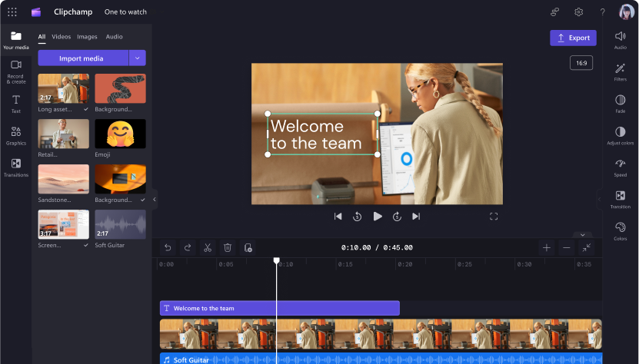
Task: Select the Soft Guitar audio thumbnail
Action: [120, 224]
